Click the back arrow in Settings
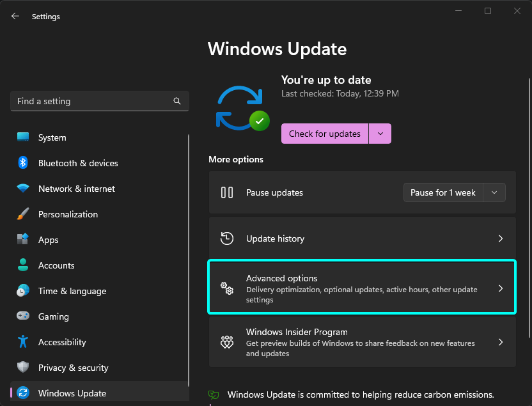Screen dimensions: 532x406 point(15,16)
